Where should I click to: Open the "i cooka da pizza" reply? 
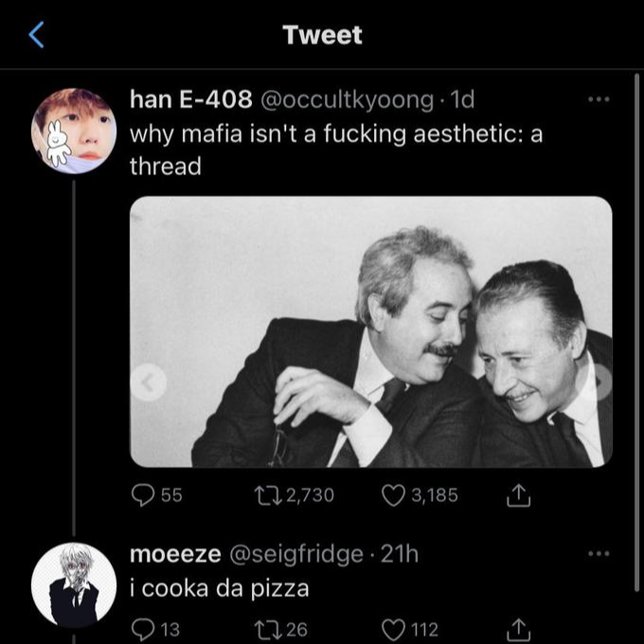point(219,588)
